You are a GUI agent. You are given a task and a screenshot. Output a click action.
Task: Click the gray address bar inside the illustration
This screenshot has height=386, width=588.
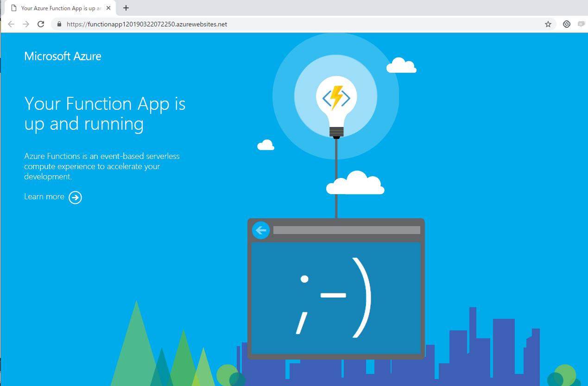pyautogui.click(x=346, y=230)
